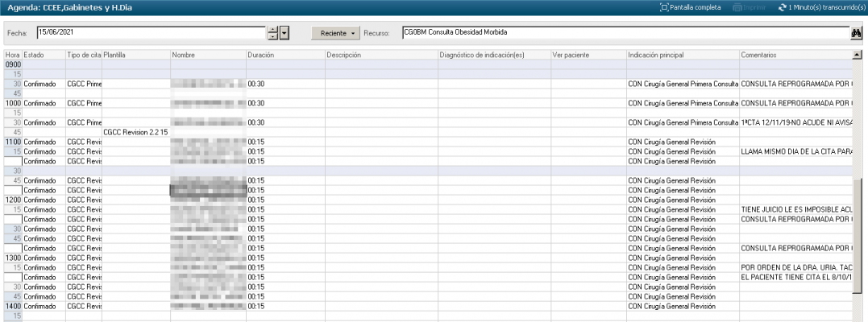Click the Fecha date input field
The height and width of the screenshot is (322, 868).
[151, 33]
